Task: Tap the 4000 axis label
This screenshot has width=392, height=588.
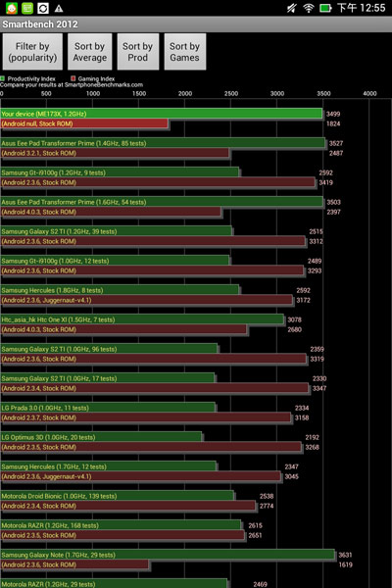Action: tap(369, 93)
